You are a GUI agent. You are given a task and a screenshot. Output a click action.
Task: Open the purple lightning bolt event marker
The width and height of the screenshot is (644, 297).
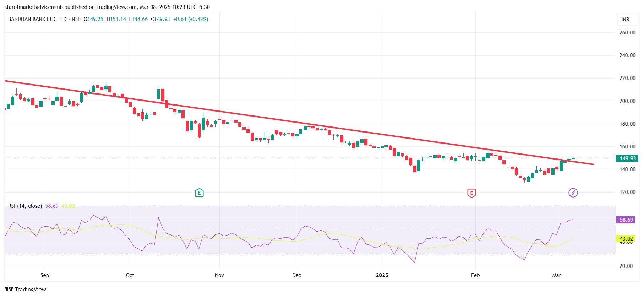(x=573, y=193)
